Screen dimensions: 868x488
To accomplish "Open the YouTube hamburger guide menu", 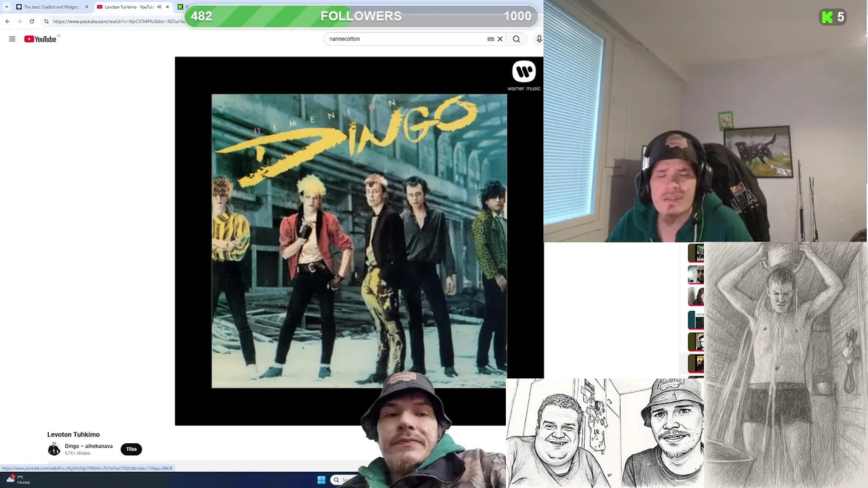I will [12, 39].
